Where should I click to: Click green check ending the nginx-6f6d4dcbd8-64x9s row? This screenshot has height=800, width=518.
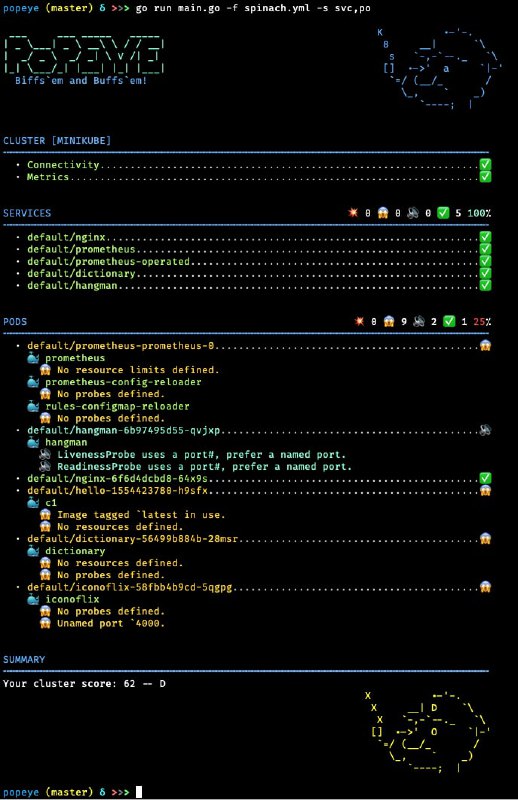tap(485, 478)
